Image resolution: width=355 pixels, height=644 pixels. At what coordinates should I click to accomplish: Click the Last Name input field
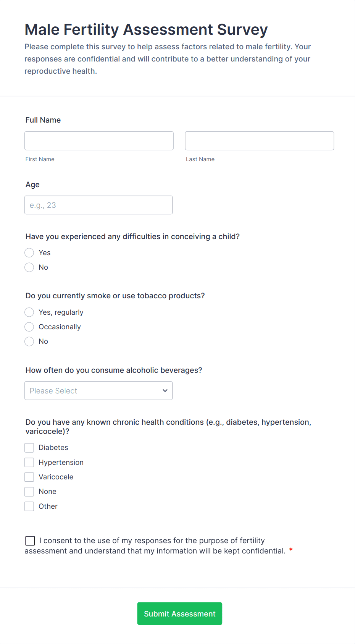point(259,141)
